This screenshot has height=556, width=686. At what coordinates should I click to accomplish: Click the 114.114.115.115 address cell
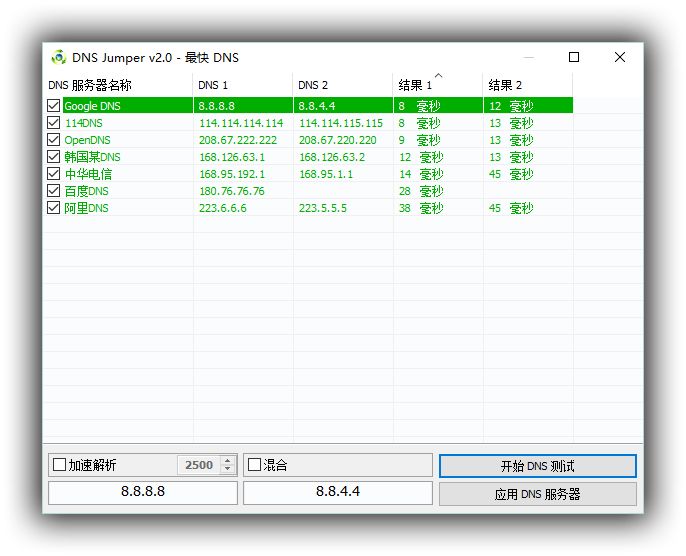[341, 123]
